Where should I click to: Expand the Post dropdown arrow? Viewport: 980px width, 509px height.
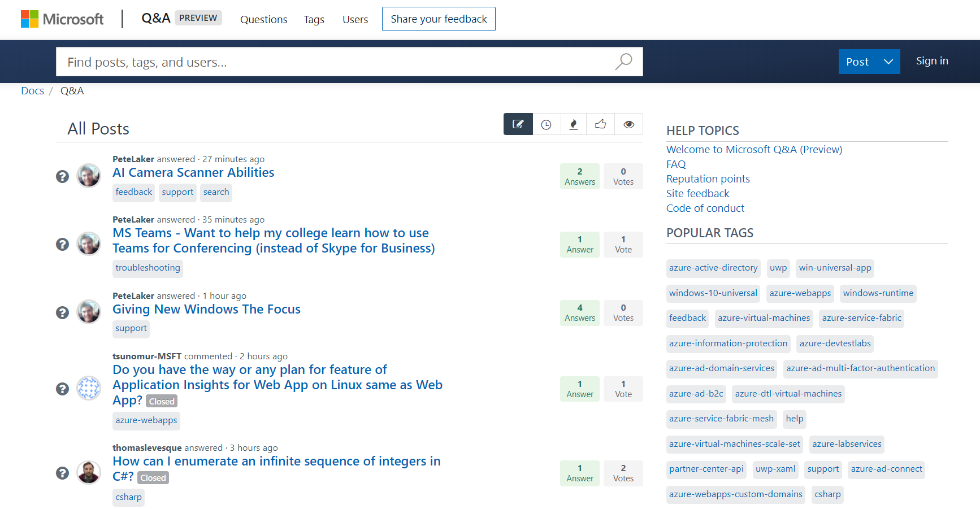[888, 62]
